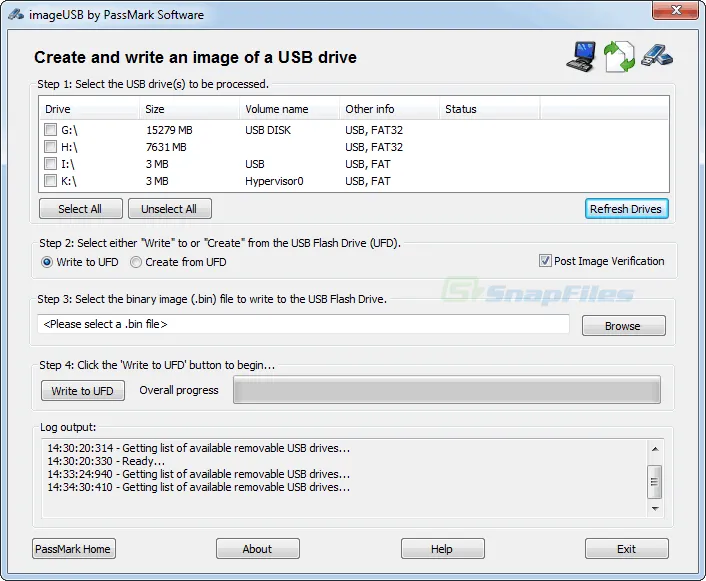Sort by Status column header
This screenshot has width=706, height=581.
coord(489,109)
